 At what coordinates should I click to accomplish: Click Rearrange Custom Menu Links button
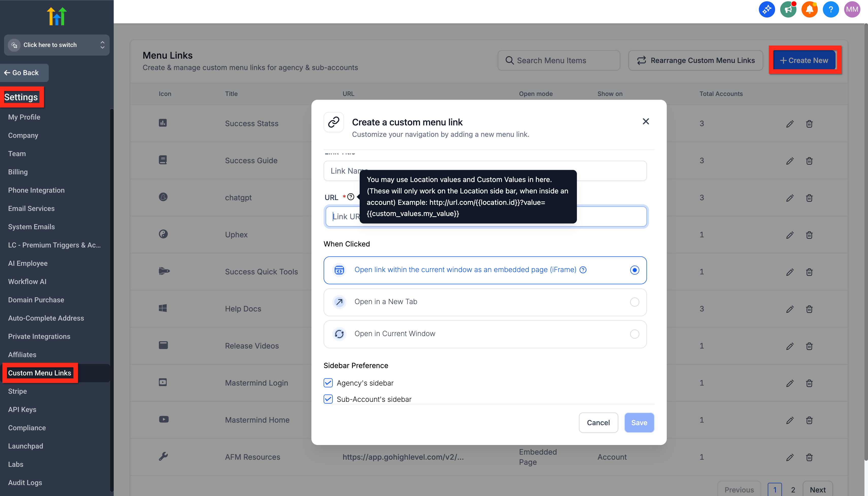point(695,61)
